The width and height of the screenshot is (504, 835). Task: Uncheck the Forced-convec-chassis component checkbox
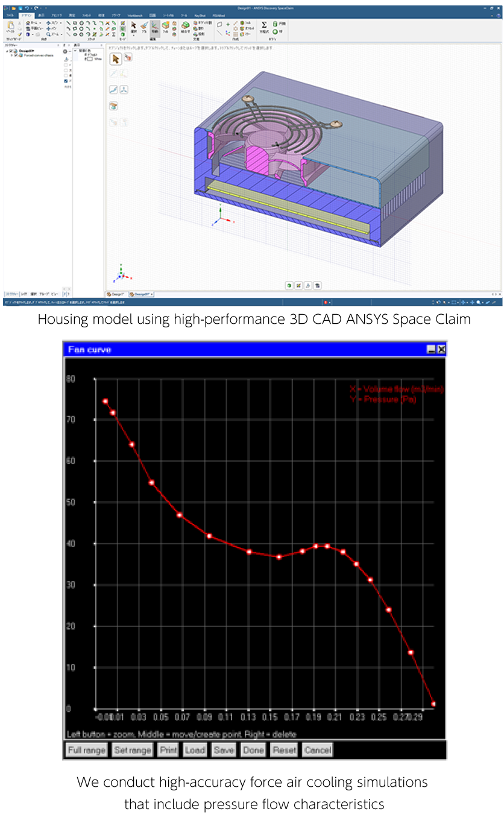pyautogui.click(x=15, y=55)
